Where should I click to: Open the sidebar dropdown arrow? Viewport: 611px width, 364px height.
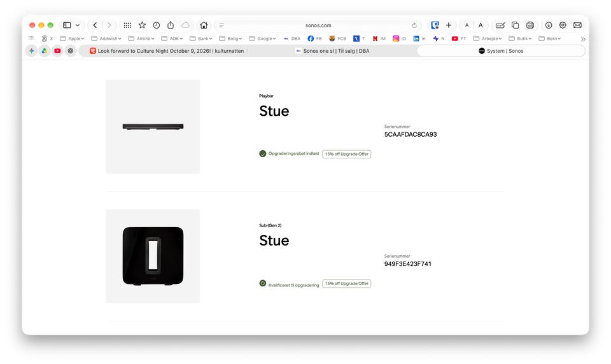tap(78, 25)
